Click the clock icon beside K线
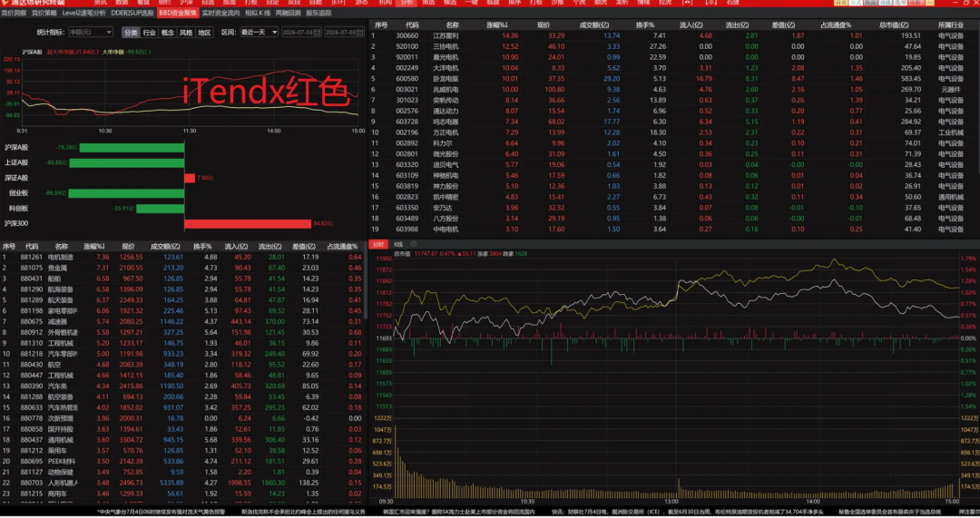The width and height of the screenshot is (980, 518). 413,244
